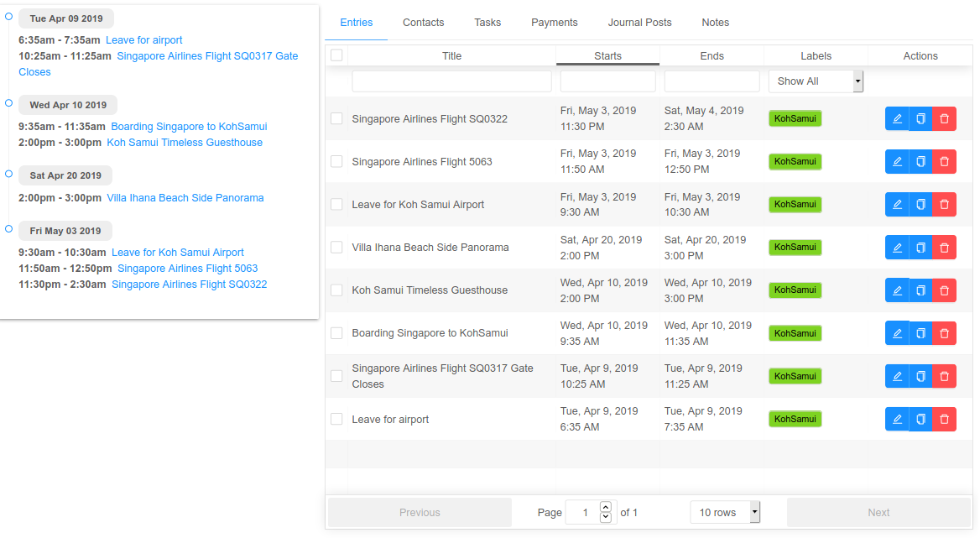Click the KohSamui label on Leave for airport row

[795, 420]
